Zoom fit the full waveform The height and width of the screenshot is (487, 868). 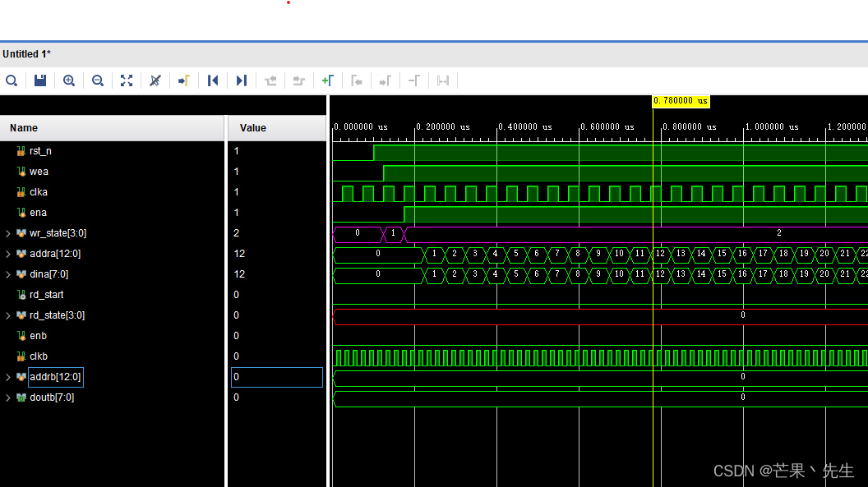click(x=127, y=80)
